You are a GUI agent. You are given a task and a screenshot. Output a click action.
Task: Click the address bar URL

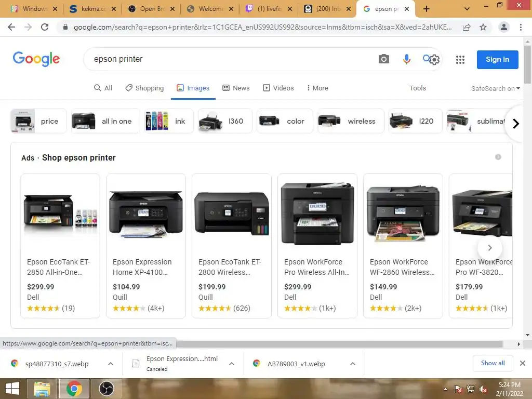coord(262,27)
